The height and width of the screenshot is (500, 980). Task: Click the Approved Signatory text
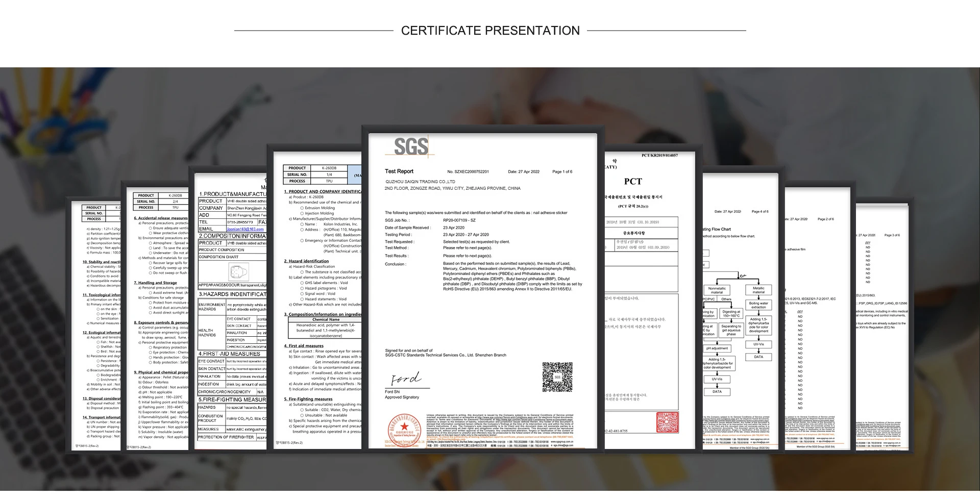pos(402,397)
